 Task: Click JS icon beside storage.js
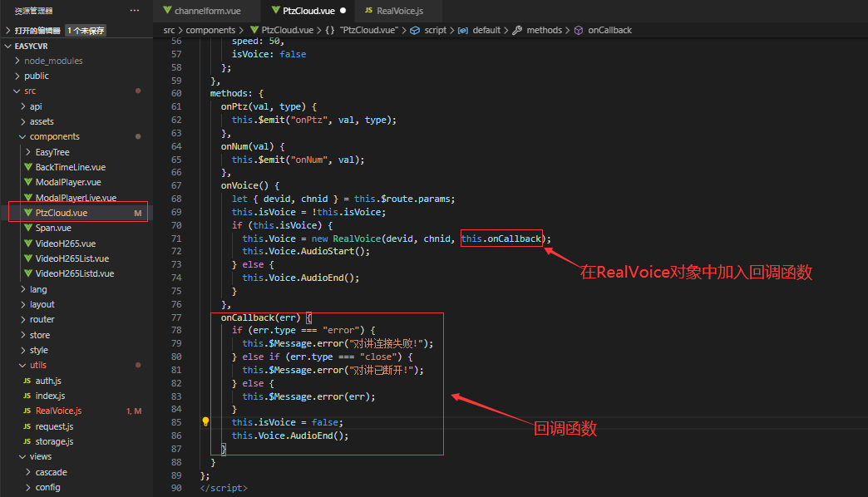pos(27,441)
